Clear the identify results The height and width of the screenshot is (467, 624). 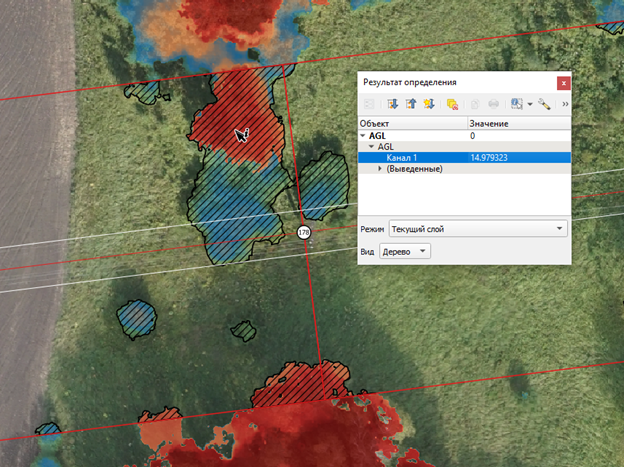click(x=452, y=103)
